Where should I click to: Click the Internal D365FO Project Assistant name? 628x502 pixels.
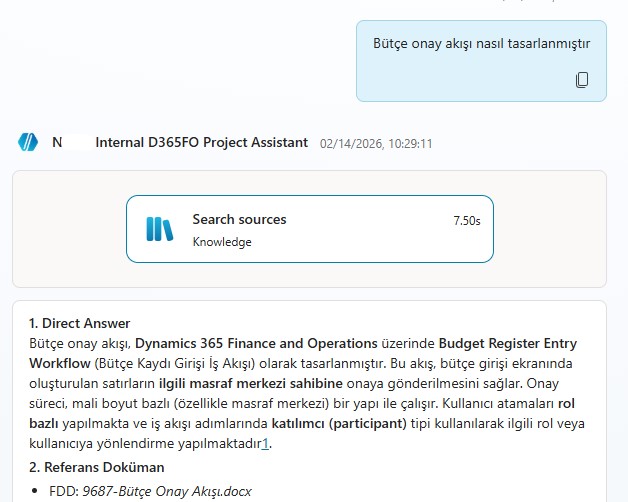pyautogui.click(x=201, y=143)
